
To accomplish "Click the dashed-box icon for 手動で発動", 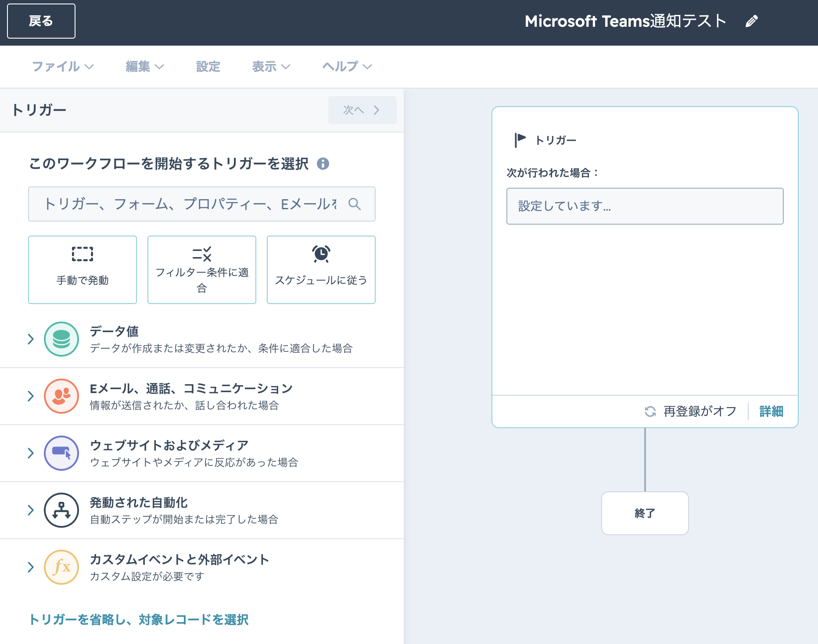I will [x=83, y=254].
